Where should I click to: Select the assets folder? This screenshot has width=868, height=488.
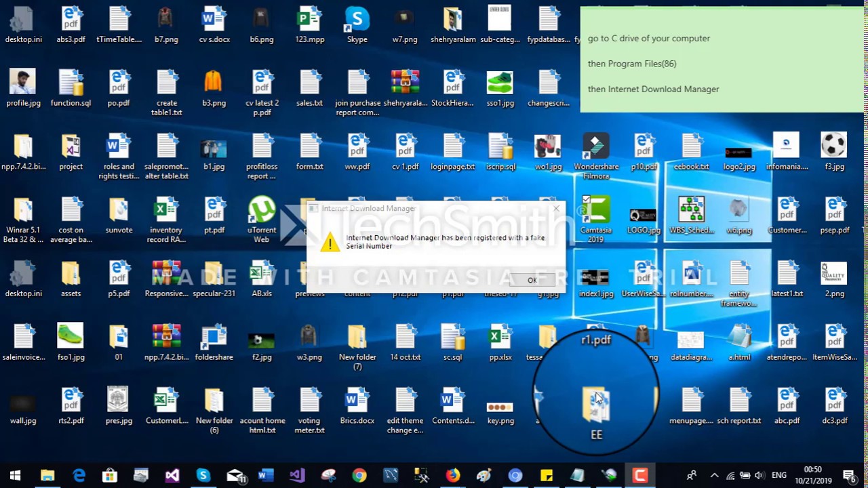[x=71, y=279]
